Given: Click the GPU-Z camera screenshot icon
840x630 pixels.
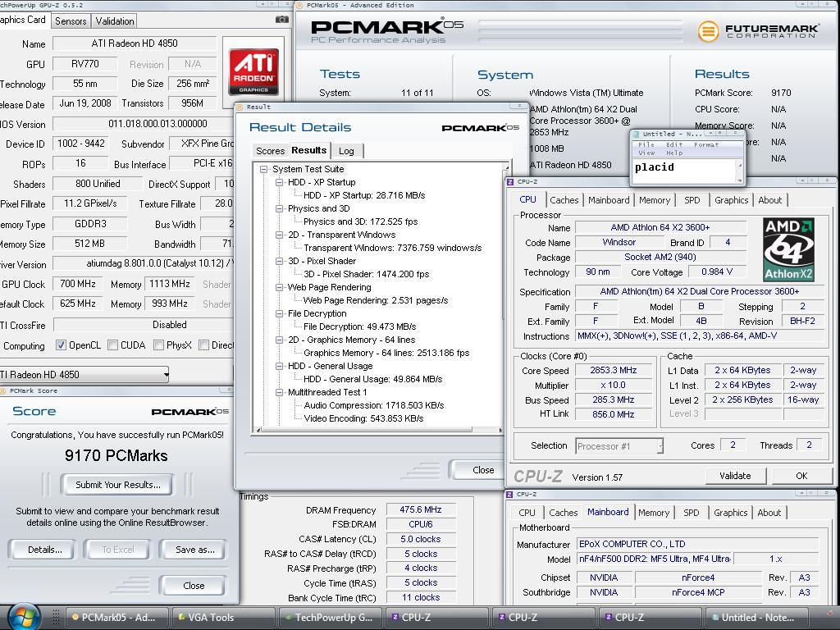Looking at the screenshot, I should pos(282,20).
